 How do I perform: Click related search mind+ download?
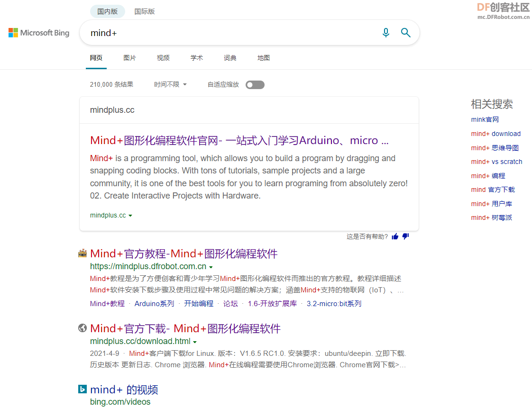click(495, 134)
